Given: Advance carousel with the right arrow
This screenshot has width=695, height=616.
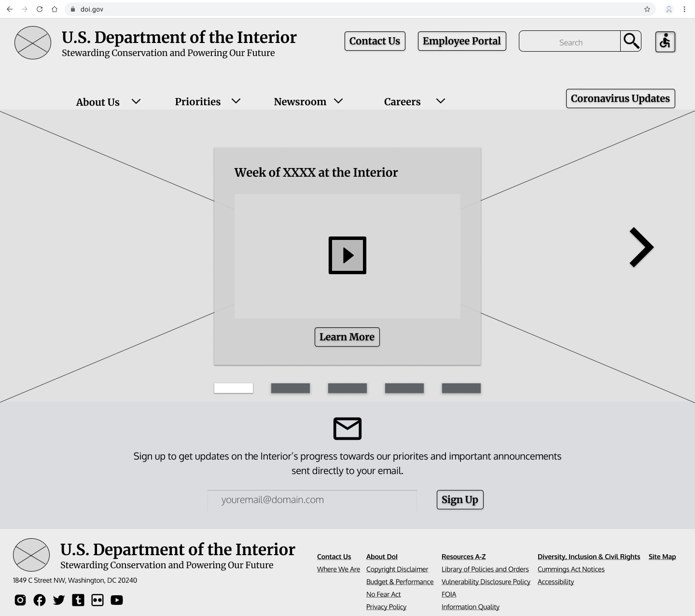Looking at the screenshot, I should pos(641,247).
